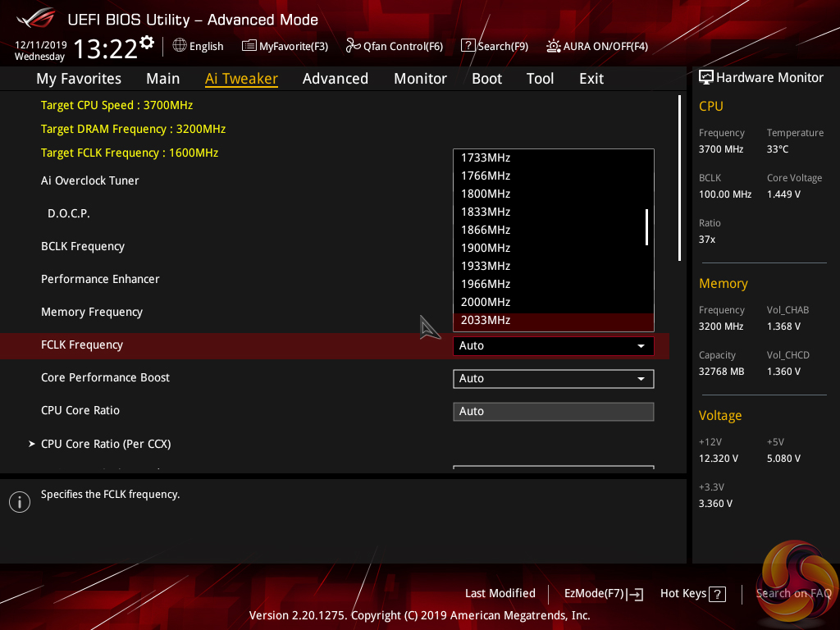Toggle AURA ON/OFF lighting icon

tap(554, 46)
